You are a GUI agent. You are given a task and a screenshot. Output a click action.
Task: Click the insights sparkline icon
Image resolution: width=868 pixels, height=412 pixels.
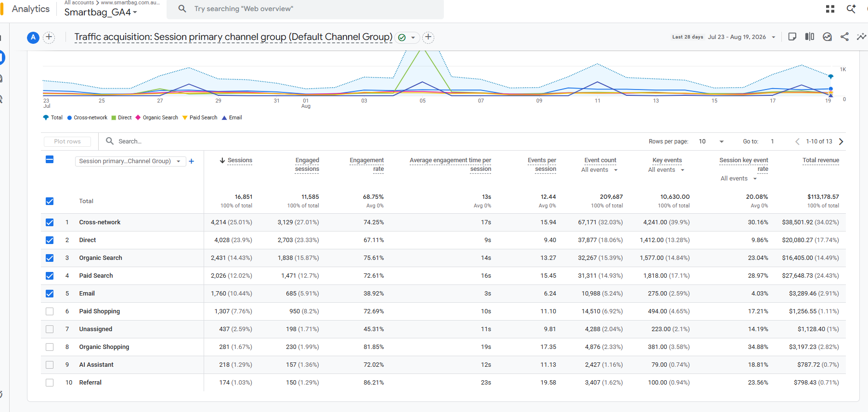861,37
